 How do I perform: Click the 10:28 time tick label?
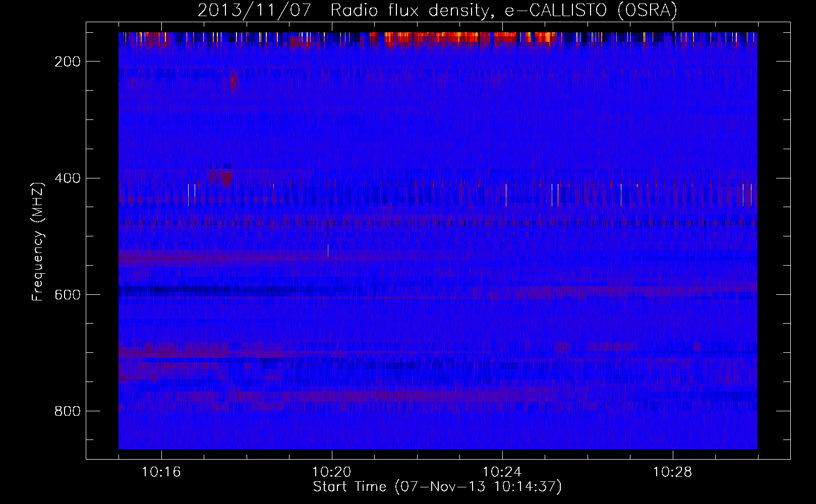pyautogui.click(x=673, y=472)
